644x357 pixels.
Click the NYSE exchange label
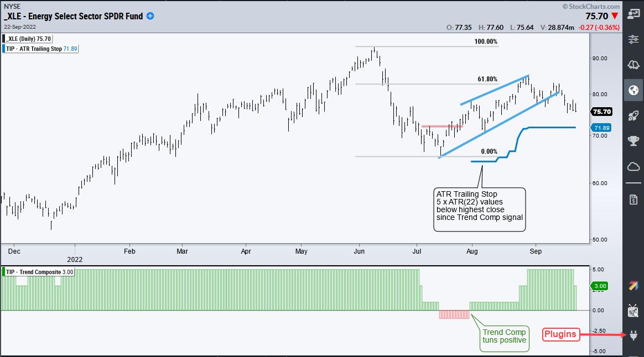click(12, 7)
